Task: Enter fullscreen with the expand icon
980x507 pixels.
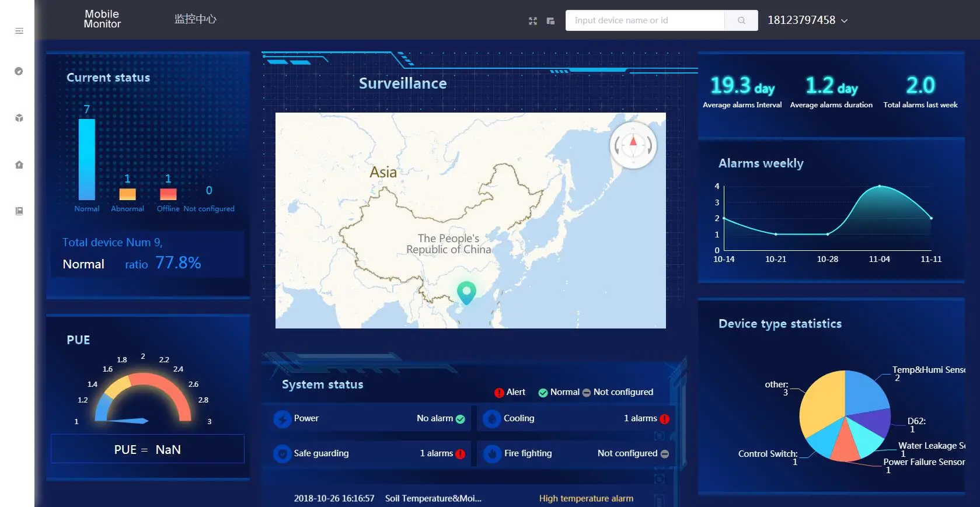Action: tap(532, 21)
